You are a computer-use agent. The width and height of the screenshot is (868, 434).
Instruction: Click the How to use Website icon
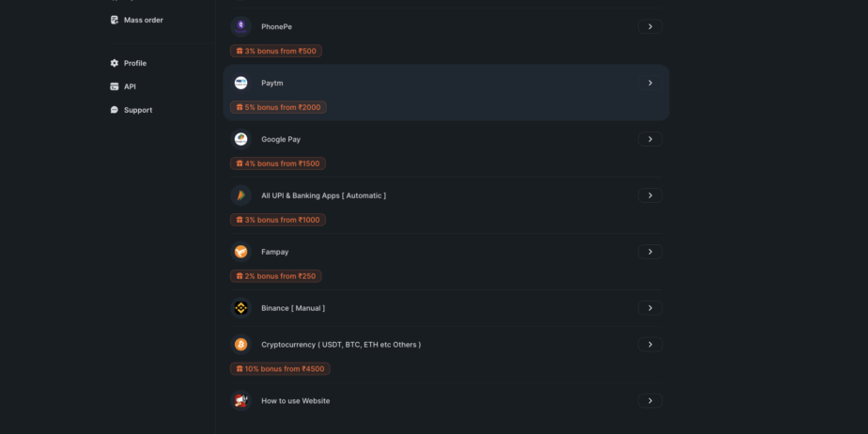[240, 400]
